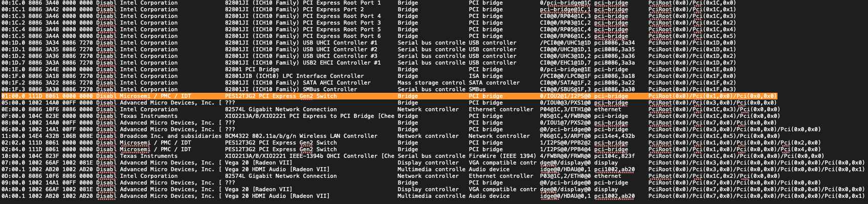868x204 pixels.
Task: Click the 0A:00.1 Vega 20 HDMI Audio row
Action: [433, 196]
